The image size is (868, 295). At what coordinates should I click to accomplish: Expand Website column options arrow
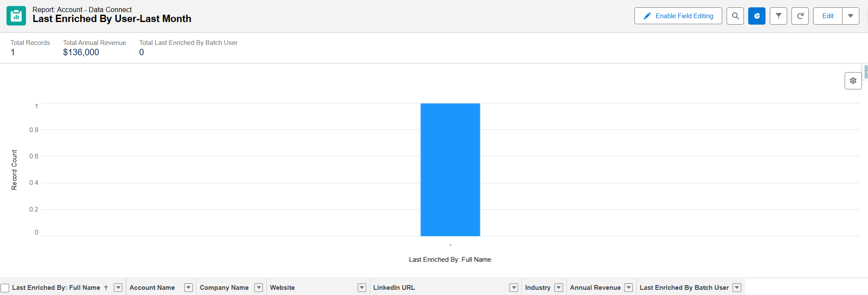pos(362,288)
